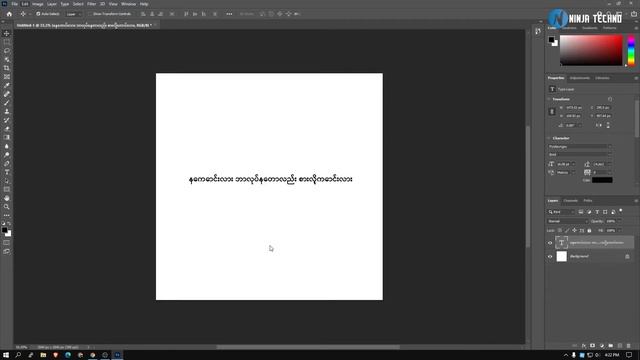
Task: Open the Auto-Select Layer dropdown
Action: click(74, 14)
